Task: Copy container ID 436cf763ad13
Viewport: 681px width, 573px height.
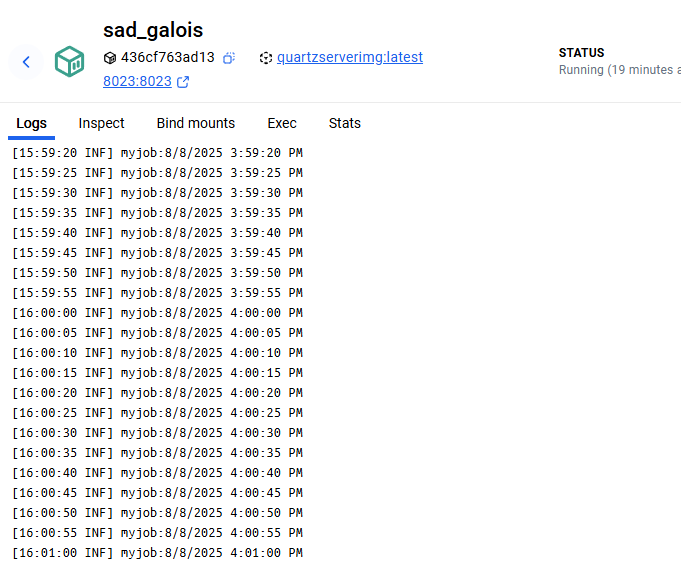Action: pyautogui.click(x=229, y=58)
